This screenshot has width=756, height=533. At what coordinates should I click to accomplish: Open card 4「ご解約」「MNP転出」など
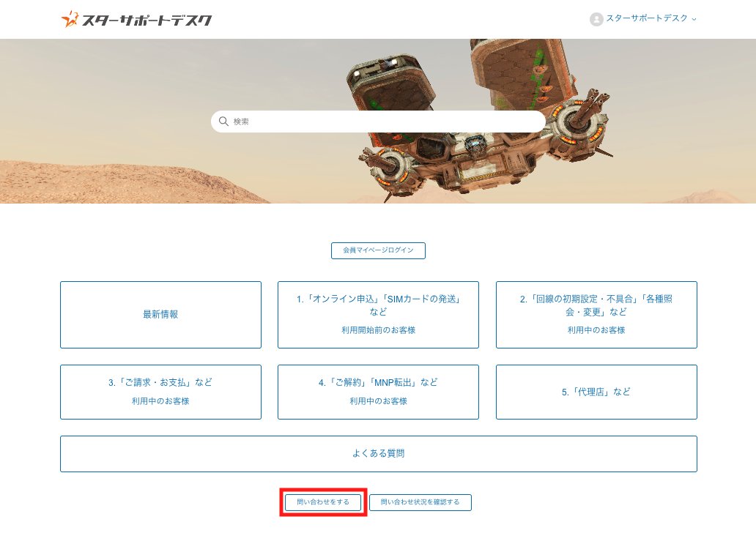378,392
